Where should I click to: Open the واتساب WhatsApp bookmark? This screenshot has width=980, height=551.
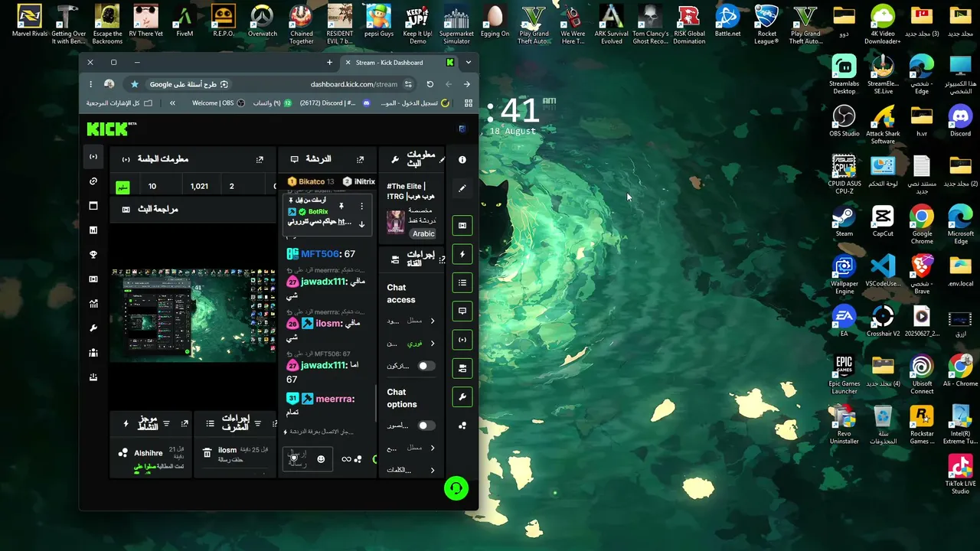pos(272,103)
